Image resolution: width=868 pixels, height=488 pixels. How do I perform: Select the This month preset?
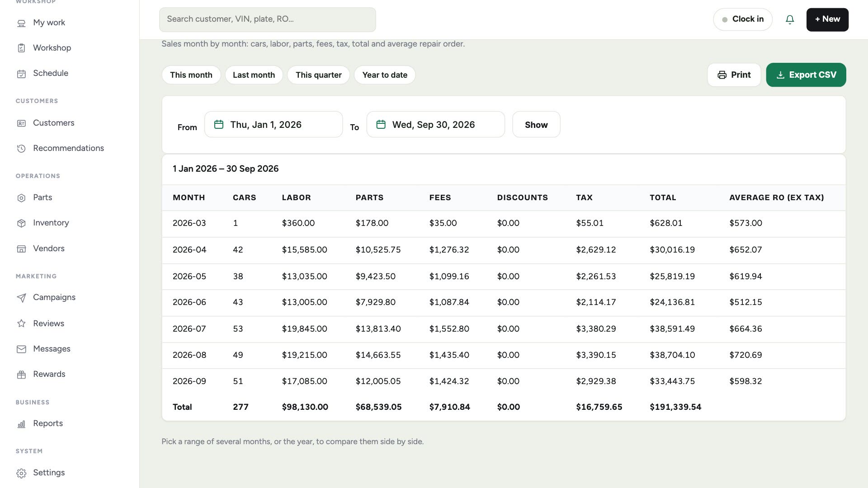(191, 75)
